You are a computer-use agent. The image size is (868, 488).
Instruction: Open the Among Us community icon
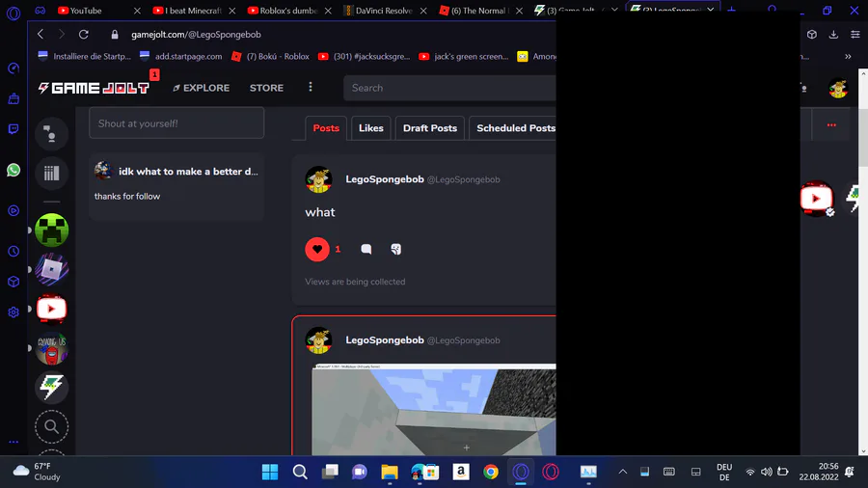(x=51, y=348)
